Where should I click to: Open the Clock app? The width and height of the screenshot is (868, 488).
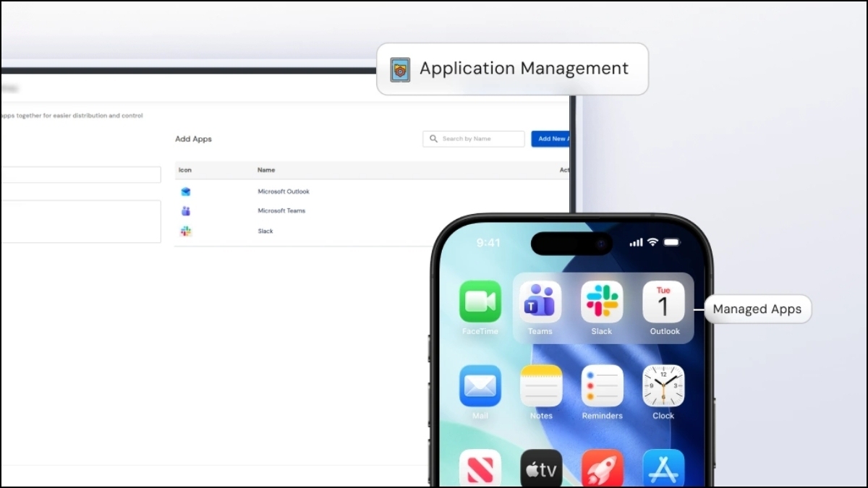(x=663, y=387)
